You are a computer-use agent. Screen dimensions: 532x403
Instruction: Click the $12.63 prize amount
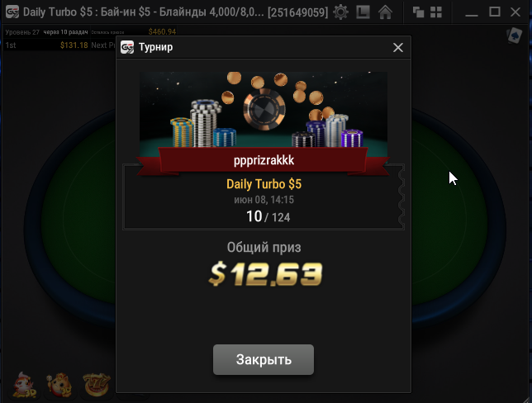pos(265,273)
